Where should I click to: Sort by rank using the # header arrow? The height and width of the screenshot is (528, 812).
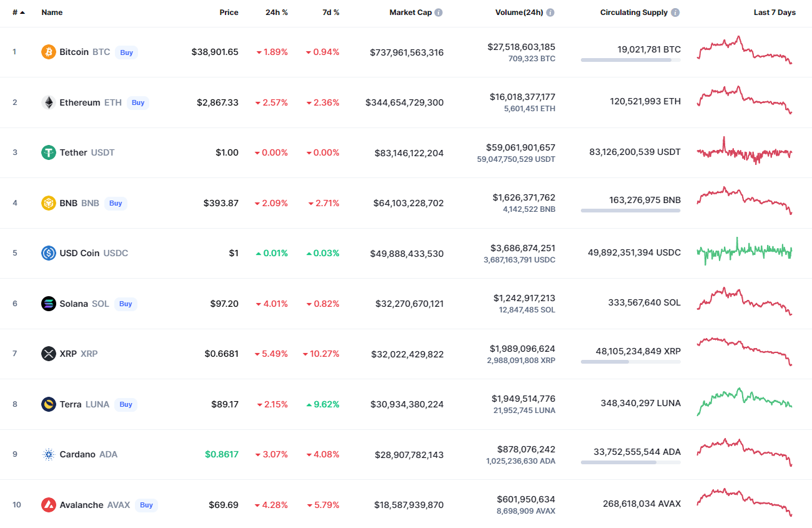click(22, 12)
